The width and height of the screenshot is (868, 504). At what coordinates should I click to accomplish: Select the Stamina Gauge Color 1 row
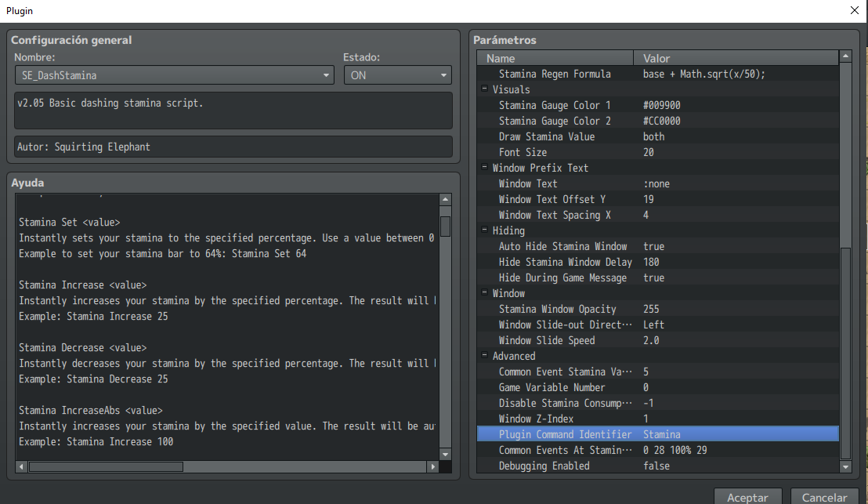click(657, 105)
